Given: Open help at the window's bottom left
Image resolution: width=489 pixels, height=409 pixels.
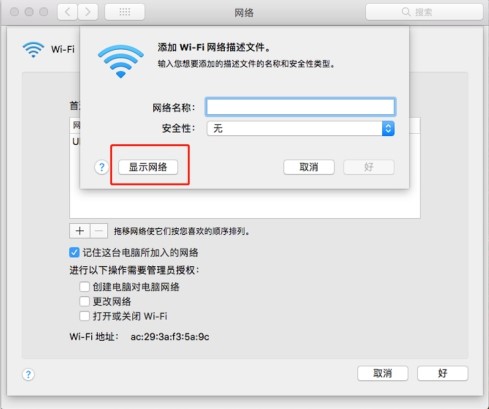Looking at the screenshot, I should 28,374.
